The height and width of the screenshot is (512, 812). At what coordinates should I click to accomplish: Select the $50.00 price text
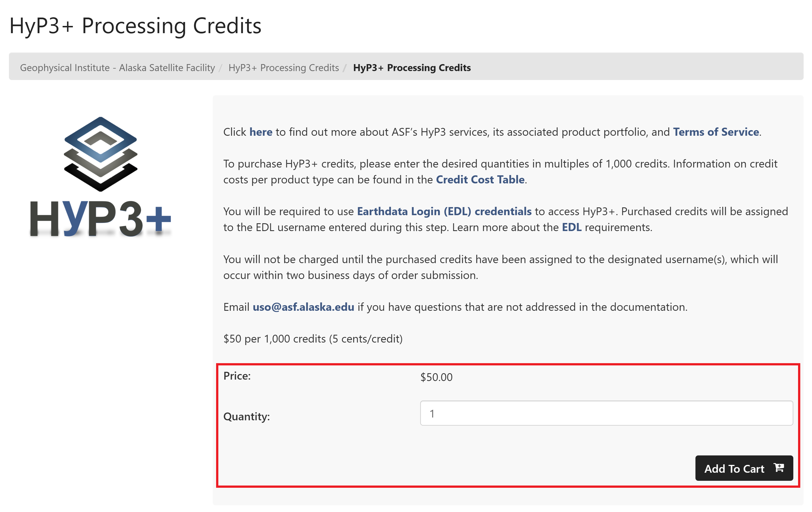click(x=436, y=377)
